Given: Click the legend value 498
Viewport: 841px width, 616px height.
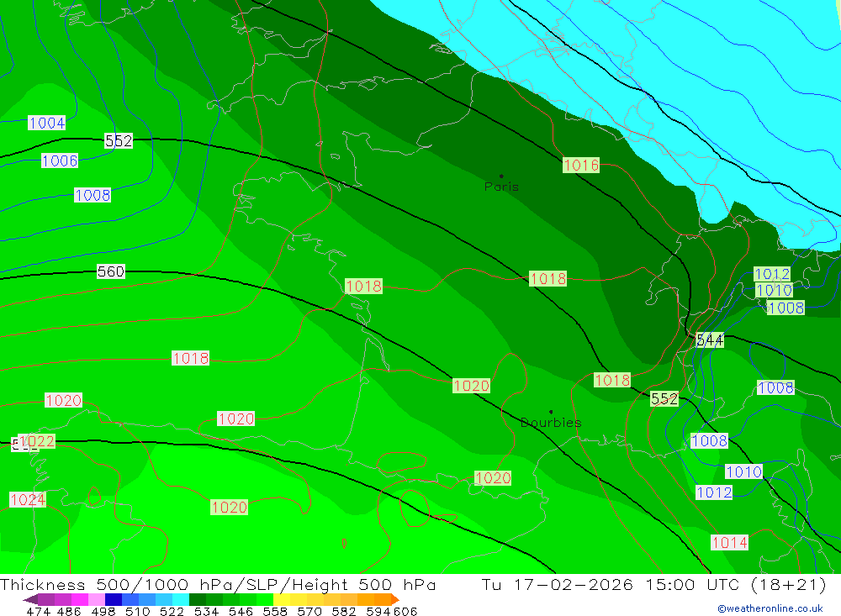Looking at the screenshot, I should 103,612.
